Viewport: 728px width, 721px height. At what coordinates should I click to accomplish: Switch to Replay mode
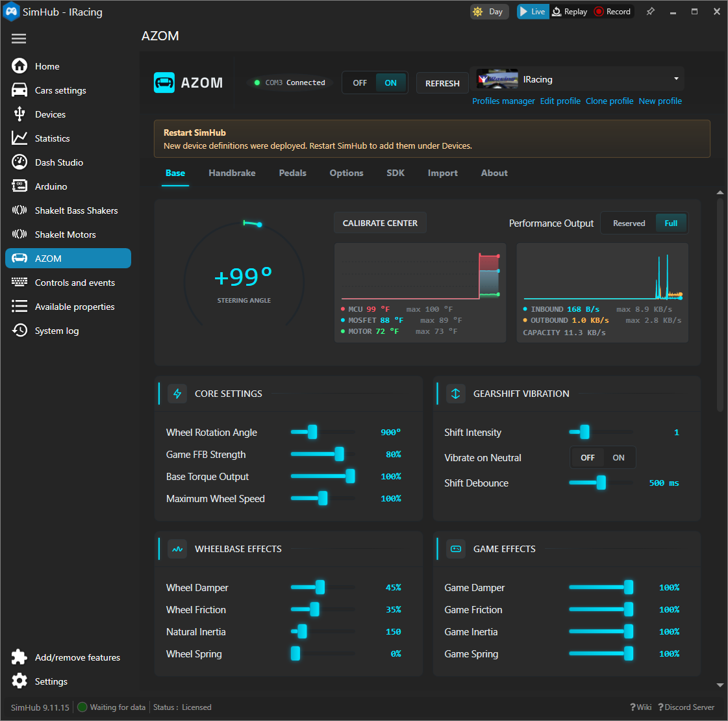pyautogui.click(x=570, y=12)
